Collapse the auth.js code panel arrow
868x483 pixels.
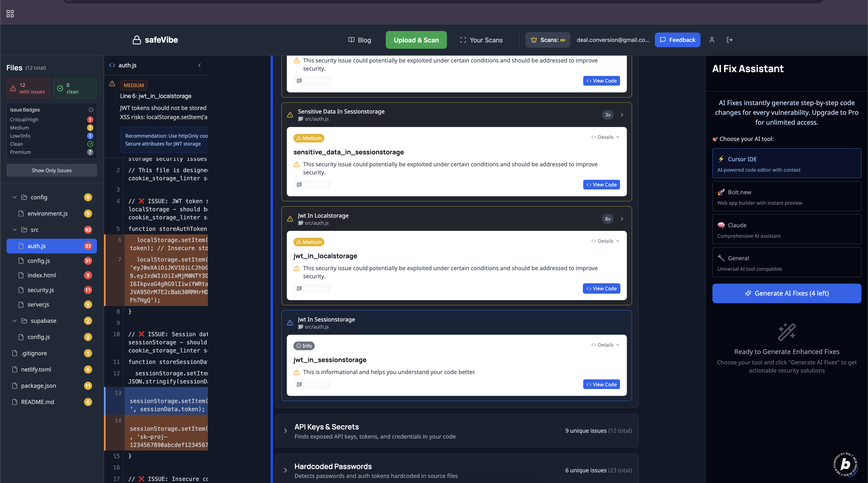click(199, 65)
